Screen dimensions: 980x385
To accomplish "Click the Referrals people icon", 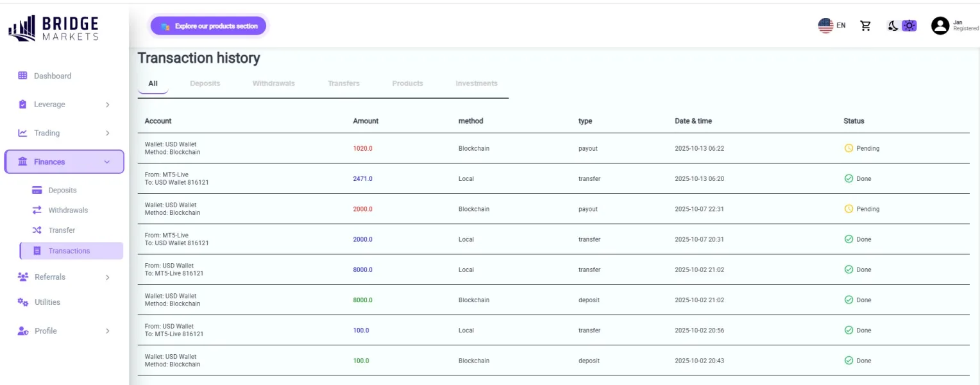I will point(23,277).
